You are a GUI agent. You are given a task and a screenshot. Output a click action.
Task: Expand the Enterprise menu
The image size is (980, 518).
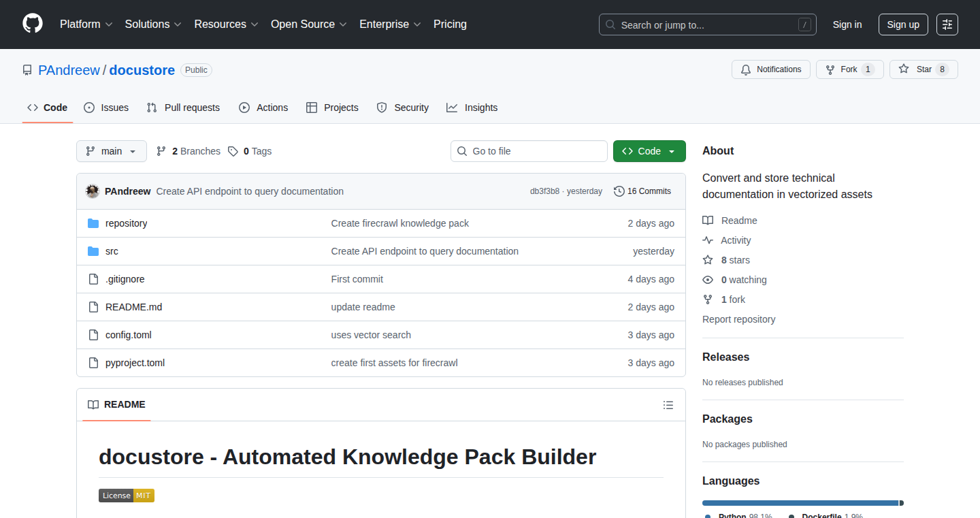point(390,24)
